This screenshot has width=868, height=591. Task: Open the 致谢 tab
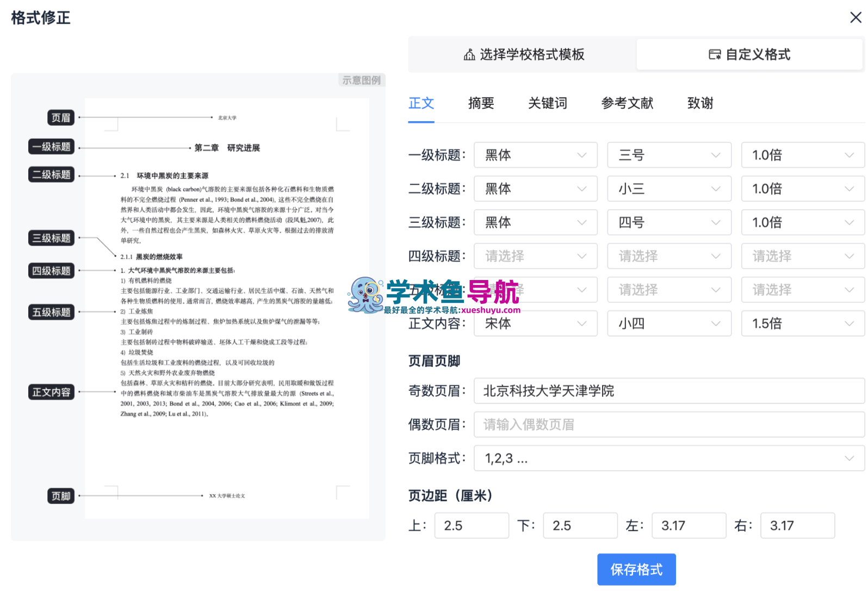pos(699,103)
